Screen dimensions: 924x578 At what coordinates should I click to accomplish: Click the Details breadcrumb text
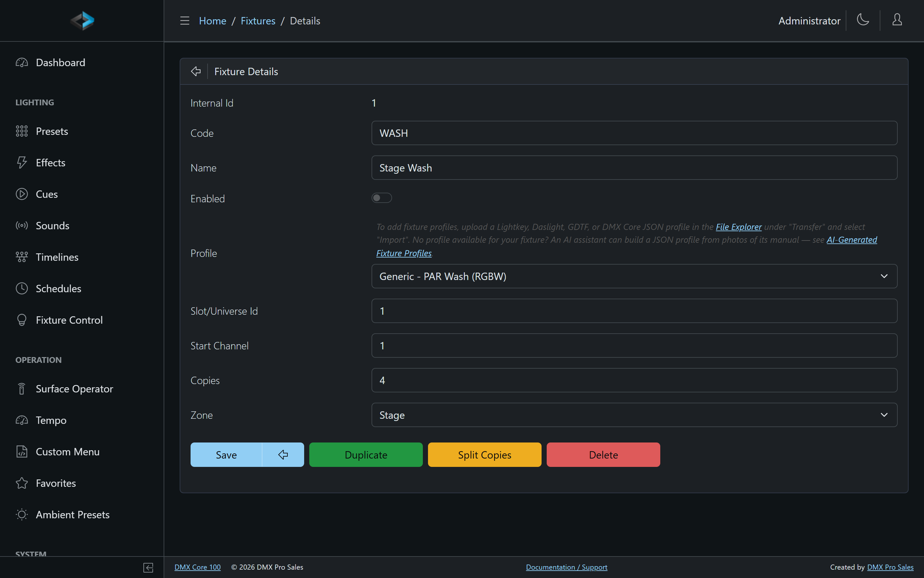305,21
